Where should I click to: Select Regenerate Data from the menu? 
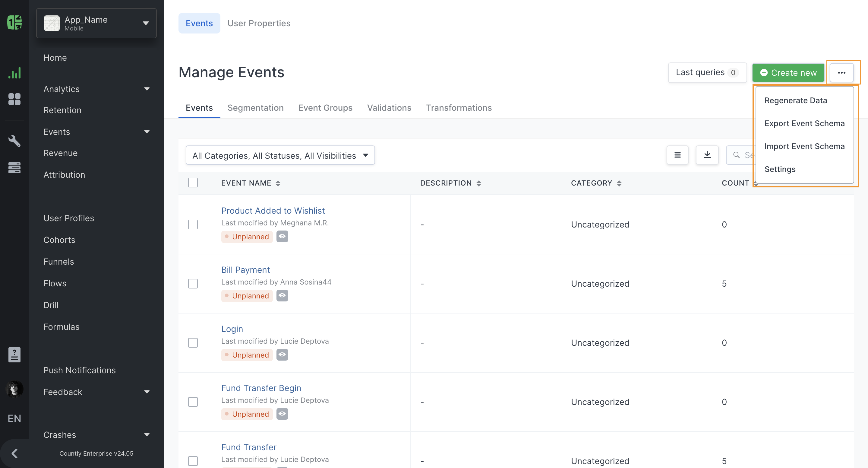point(796,100)
